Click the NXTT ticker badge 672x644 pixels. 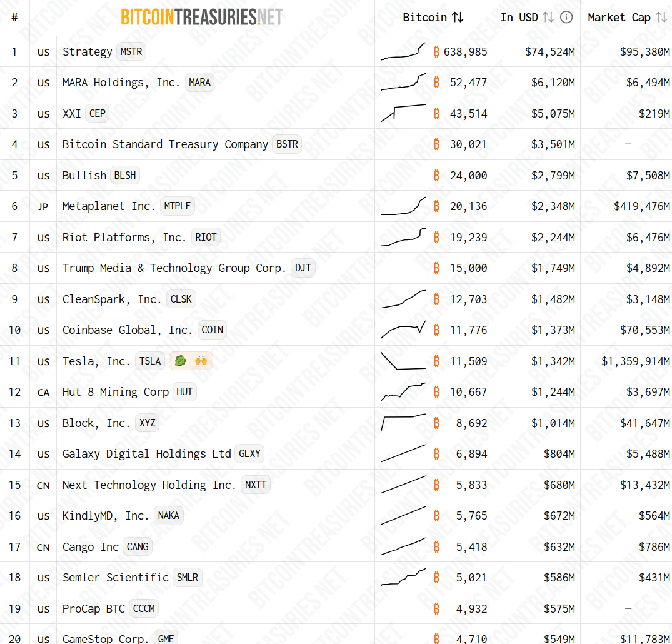pyautogui.click(x=256, y=485)
